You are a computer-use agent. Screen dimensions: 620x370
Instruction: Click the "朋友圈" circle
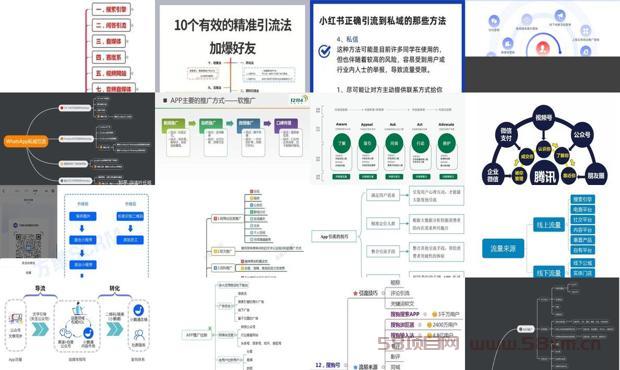click(x=595, y=175)
